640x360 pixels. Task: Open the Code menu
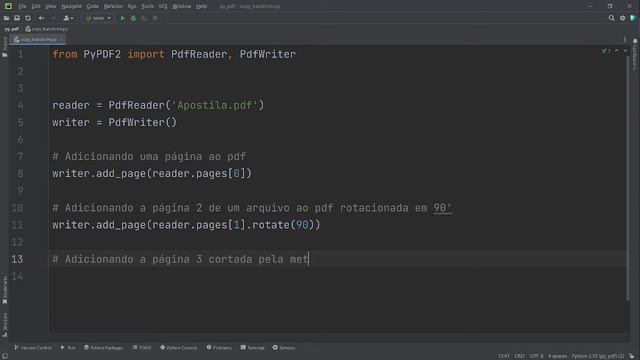pos(93,6)
